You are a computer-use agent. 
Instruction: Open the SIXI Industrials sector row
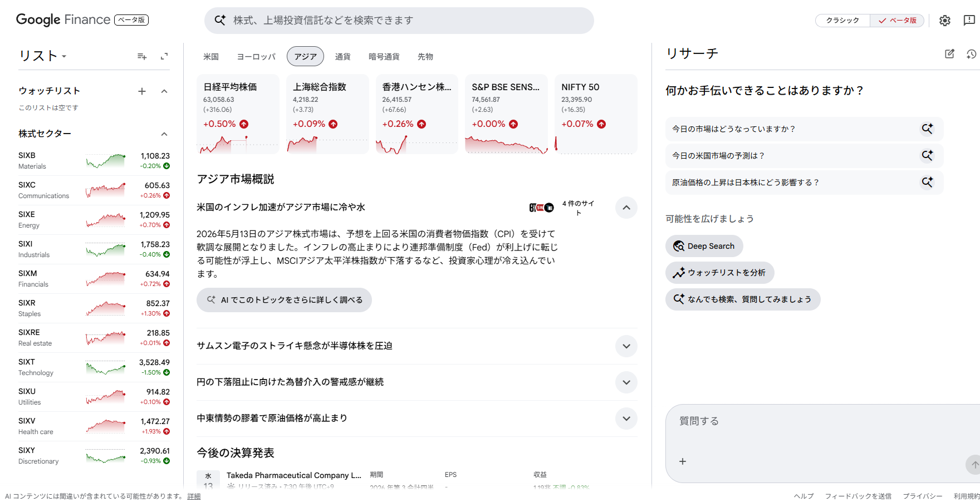(94, 249)
